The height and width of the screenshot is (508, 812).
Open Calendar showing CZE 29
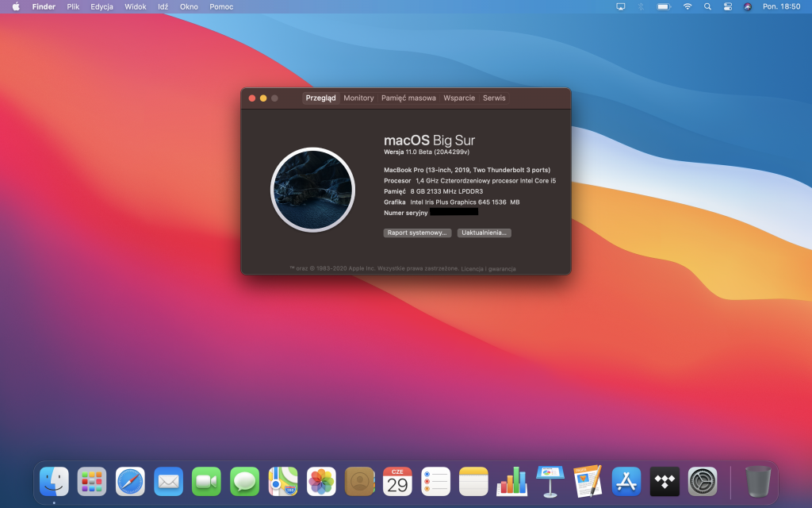tap(397, 482)
